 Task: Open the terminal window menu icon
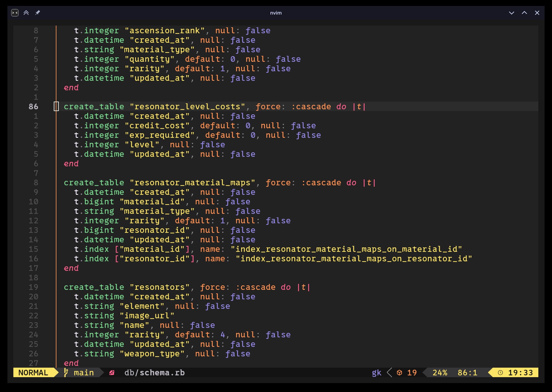[15, 13]
